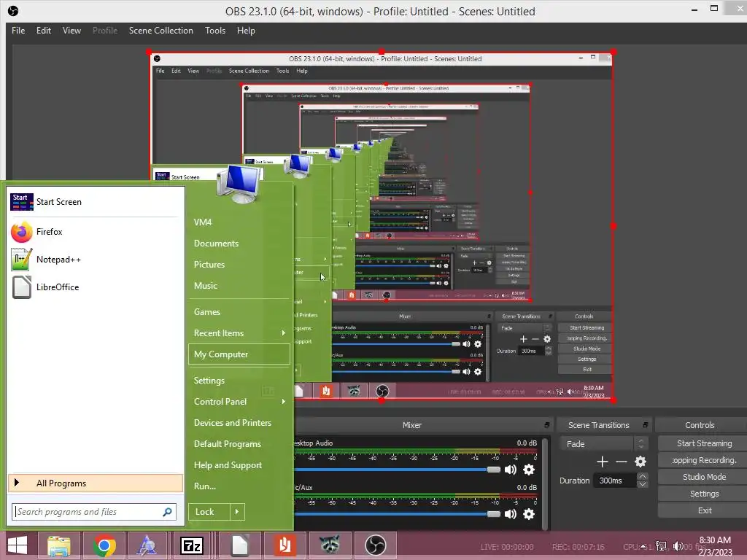Click the Duration 300ms field
The width and height of the screenshot is (747, 560).
click(x=614, y=481)
